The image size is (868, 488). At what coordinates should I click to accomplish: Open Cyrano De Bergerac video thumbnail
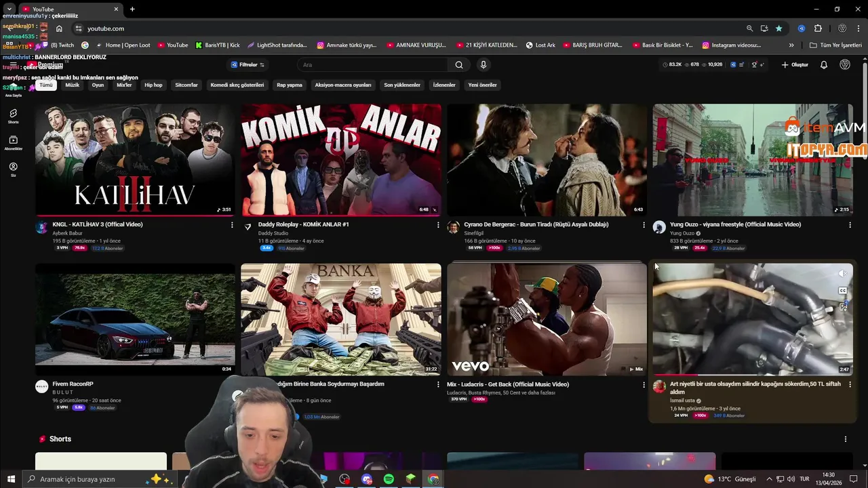(547, 160)
